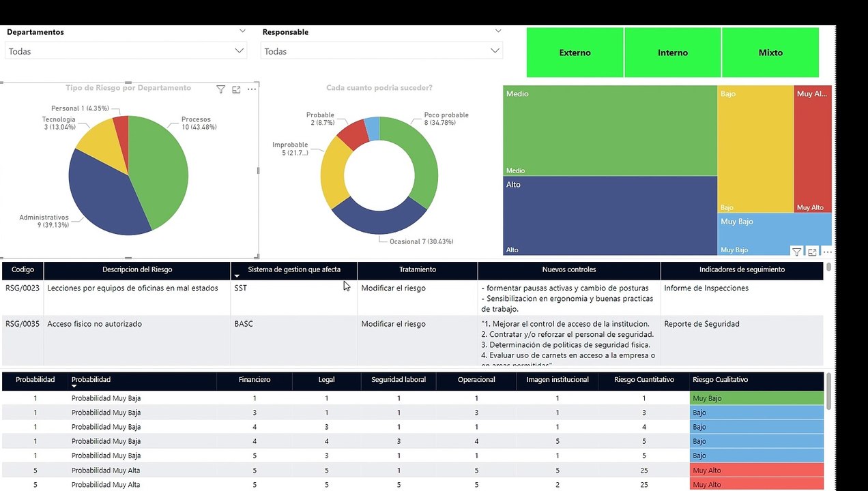The image size is (868, 491).
Task: Expand the Responsable Todas dropdown
Action: (381, 51)
